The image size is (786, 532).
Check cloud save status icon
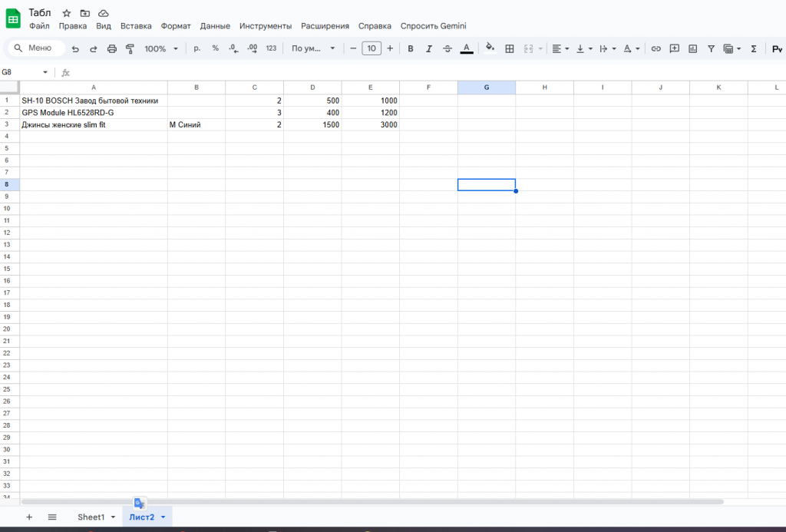104,13
